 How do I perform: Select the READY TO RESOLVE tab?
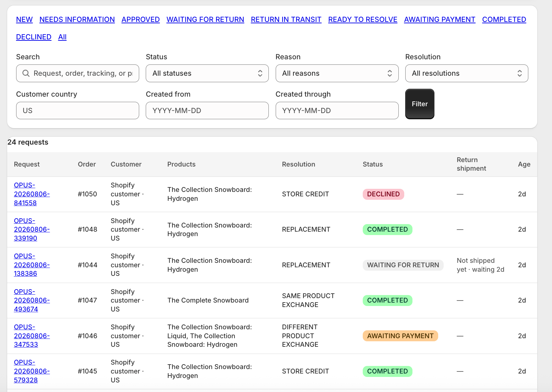click(x=363, y=20)
